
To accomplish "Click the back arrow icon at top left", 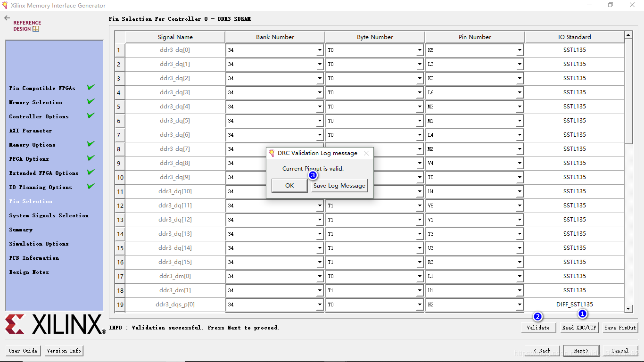I will (7, 18).
